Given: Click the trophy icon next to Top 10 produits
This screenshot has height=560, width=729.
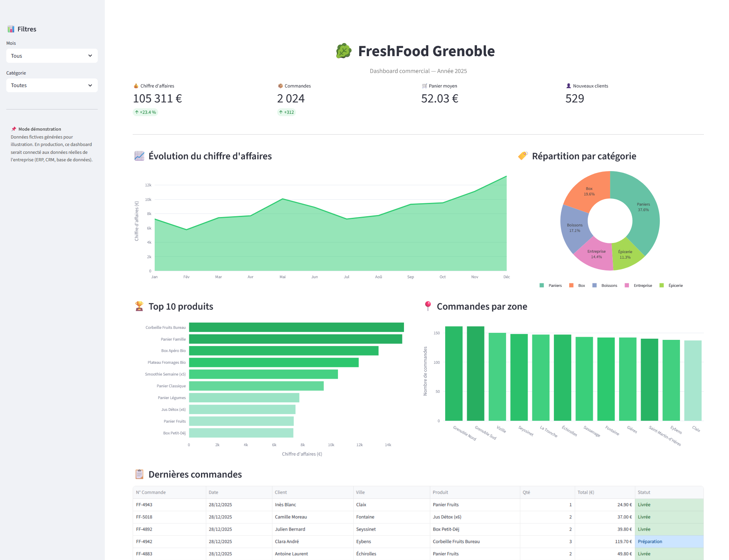Looking at the screenshot, I should [139, 306].
